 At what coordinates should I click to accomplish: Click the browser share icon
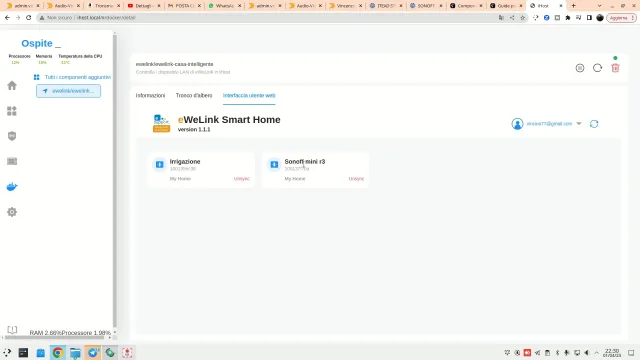click(x=512, y=18)
